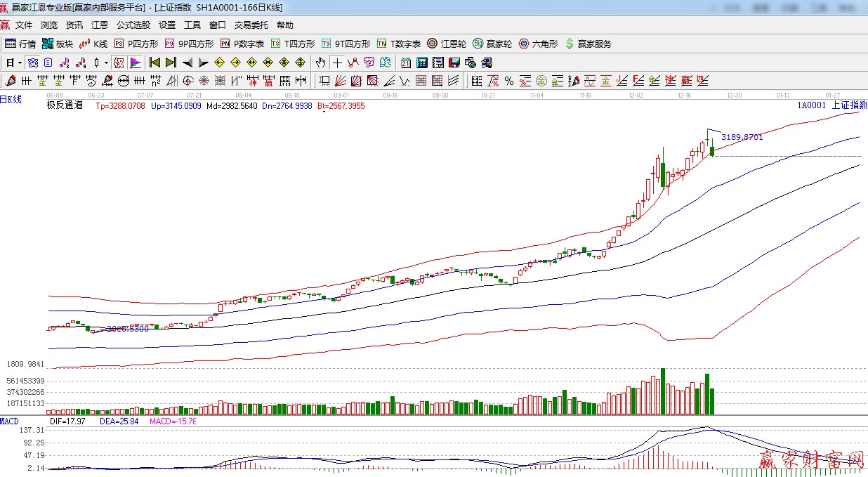Open the 交易委托 menu
The image size is (868, 477).
point(251,25)
